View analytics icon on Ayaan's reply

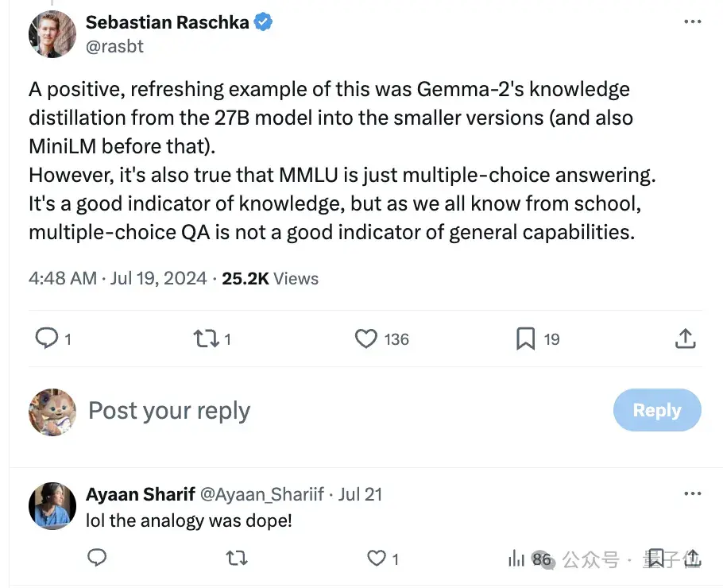point(516,559)
